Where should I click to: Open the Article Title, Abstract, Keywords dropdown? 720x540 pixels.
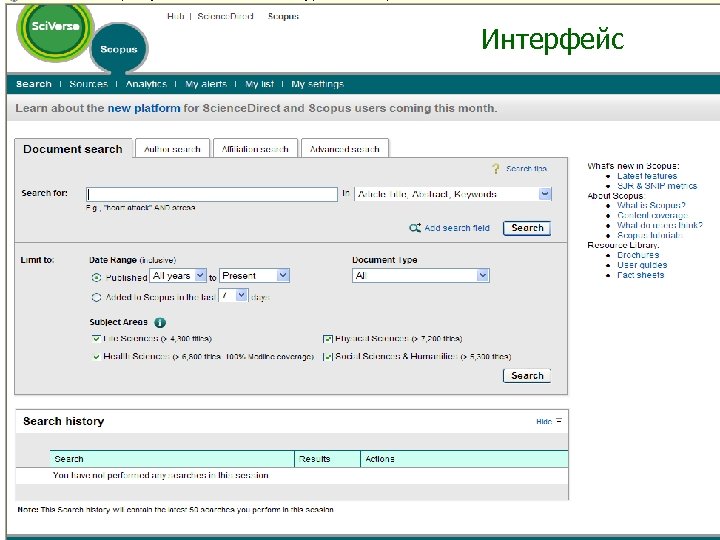coord(453,194)
